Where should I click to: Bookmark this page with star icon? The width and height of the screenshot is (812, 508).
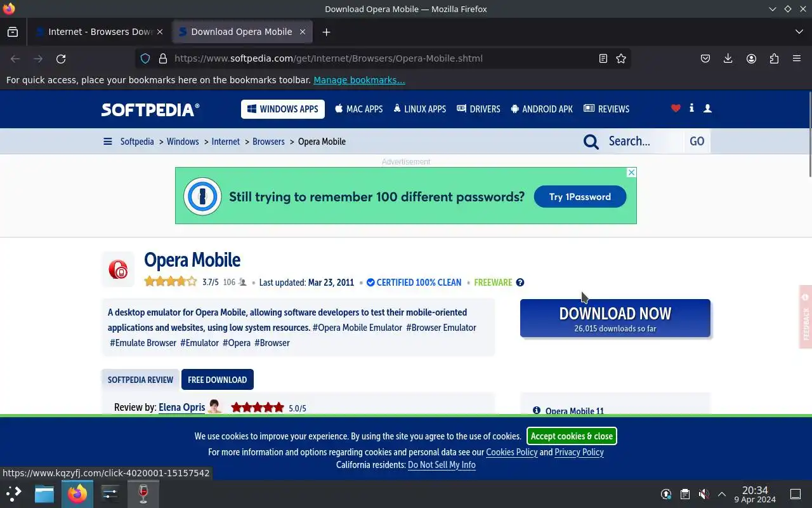point(621,58)
